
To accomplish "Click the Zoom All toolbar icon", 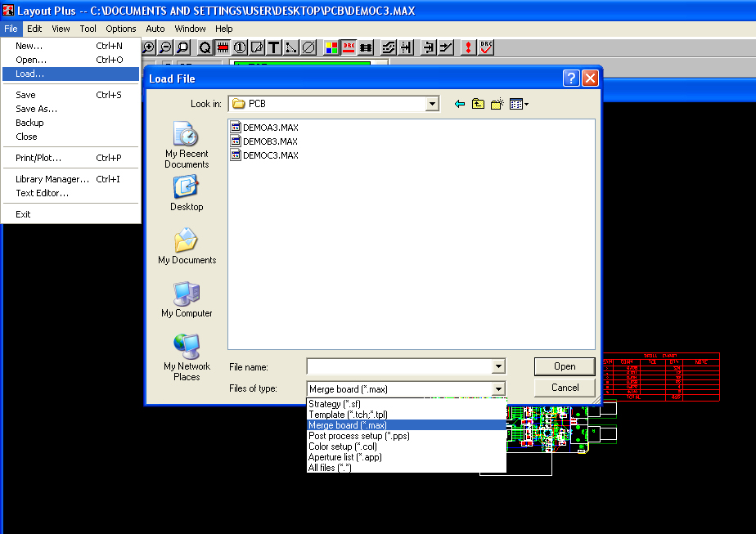I will click(x=182, y=47).
